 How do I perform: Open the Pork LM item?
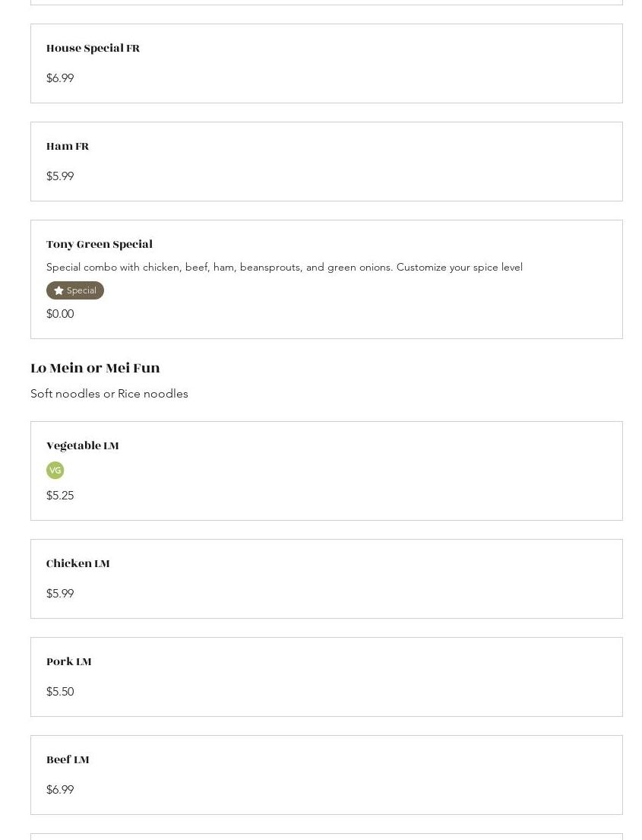[69, 662]
